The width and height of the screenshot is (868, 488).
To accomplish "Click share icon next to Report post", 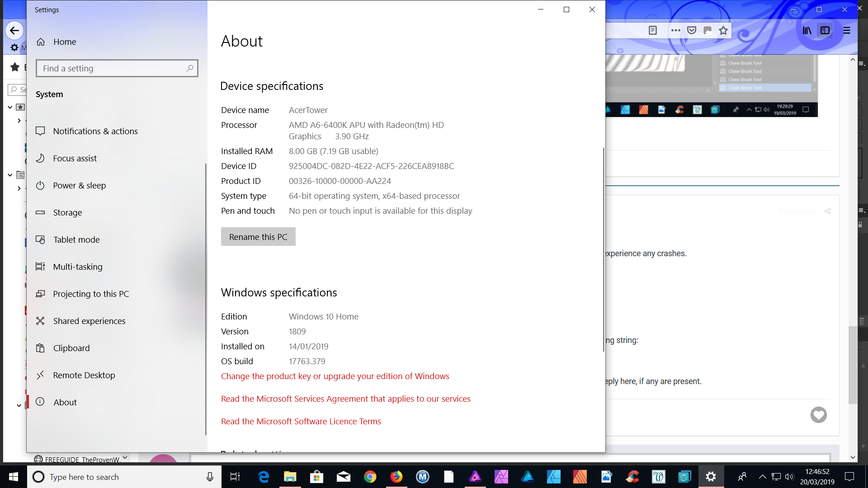I will click(827, 211).
